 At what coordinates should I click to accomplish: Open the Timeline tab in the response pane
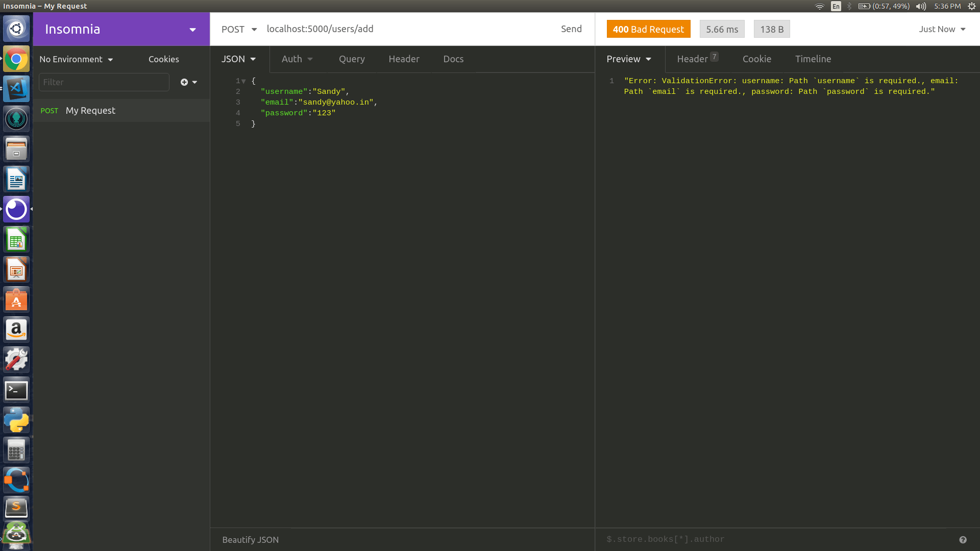813,59
